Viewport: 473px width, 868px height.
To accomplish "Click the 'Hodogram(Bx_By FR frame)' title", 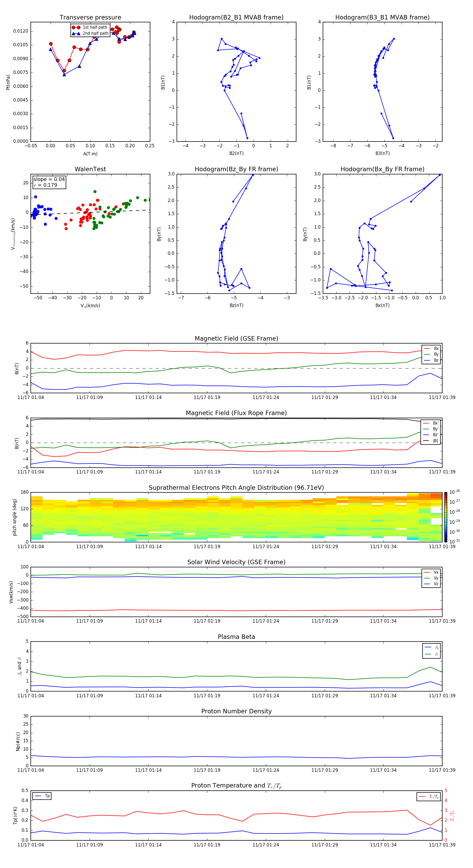I will tap(382, 169).
